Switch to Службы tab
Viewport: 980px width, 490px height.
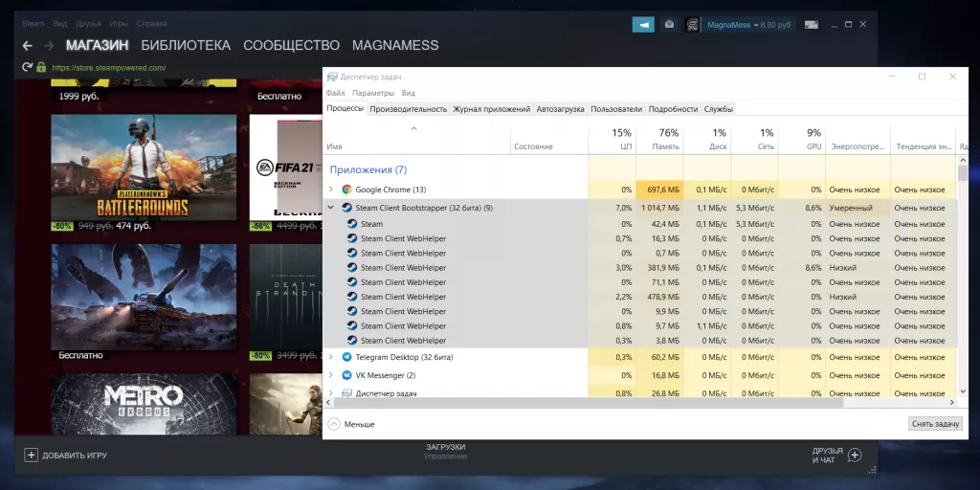click(718, 109)
